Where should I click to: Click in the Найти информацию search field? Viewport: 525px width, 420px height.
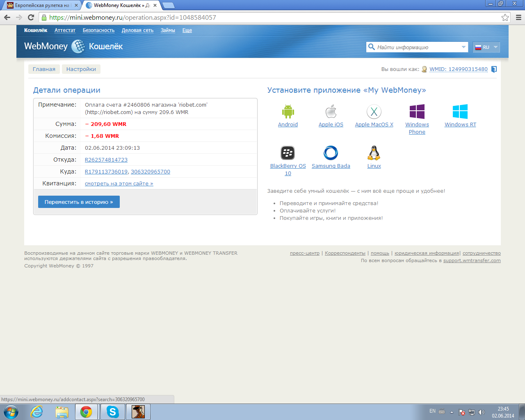[x=418, y=47]
